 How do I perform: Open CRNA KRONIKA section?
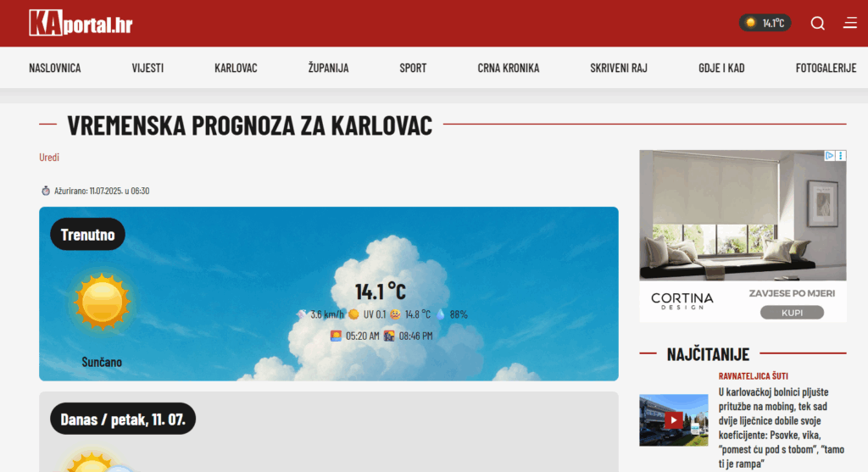pos(509,68)
